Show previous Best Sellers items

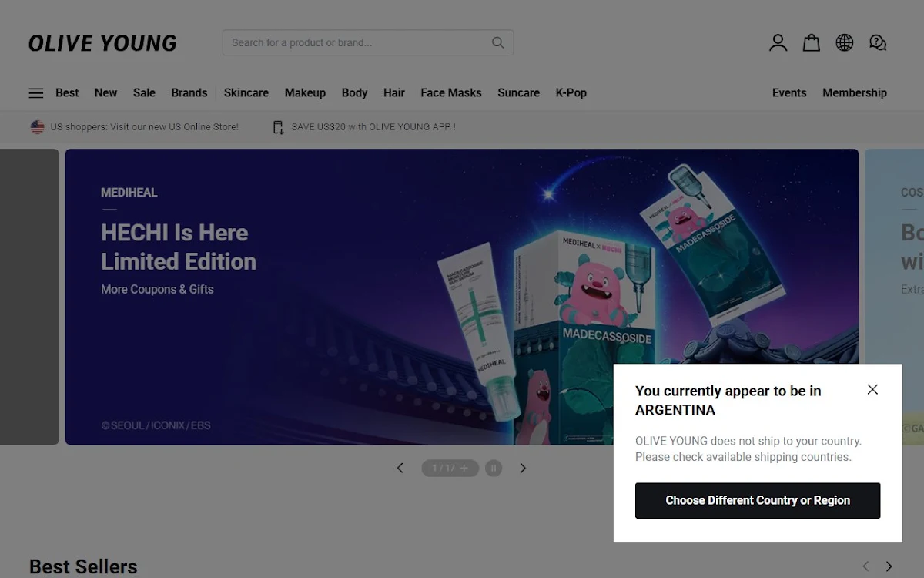tap(865, 566)
